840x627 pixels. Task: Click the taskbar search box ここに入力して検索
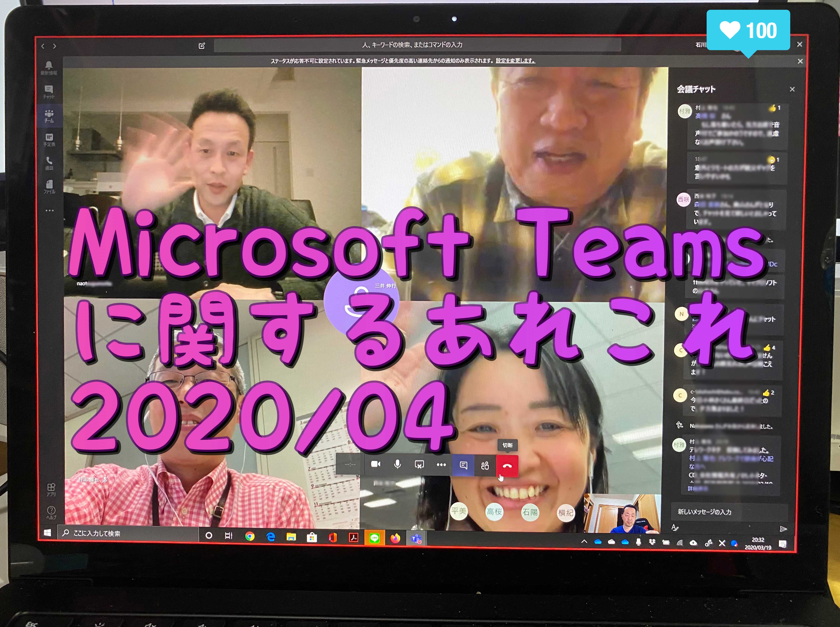click(x=128, y=533)
